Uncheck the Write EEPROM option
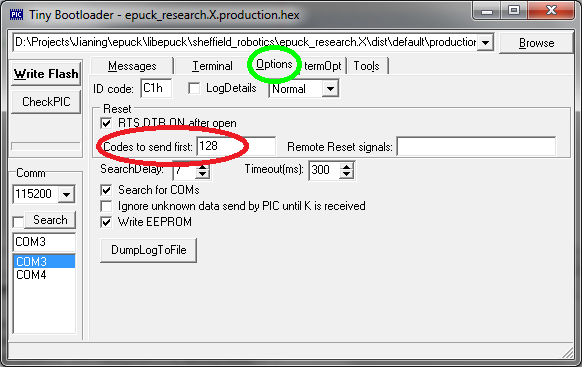 [x=106, y=222]
